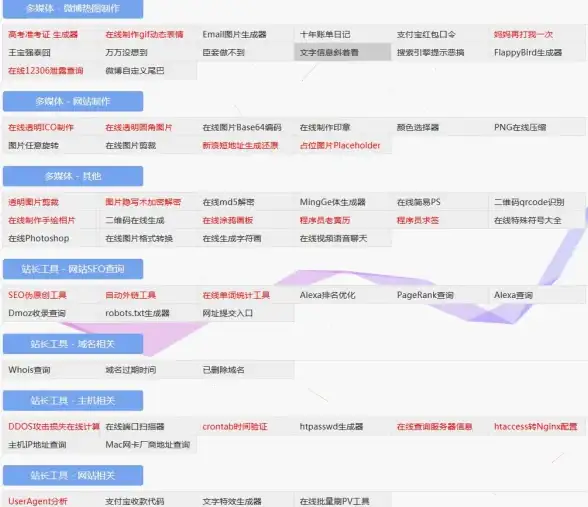Open Dmoz收录查询 link

click(37, 314)
